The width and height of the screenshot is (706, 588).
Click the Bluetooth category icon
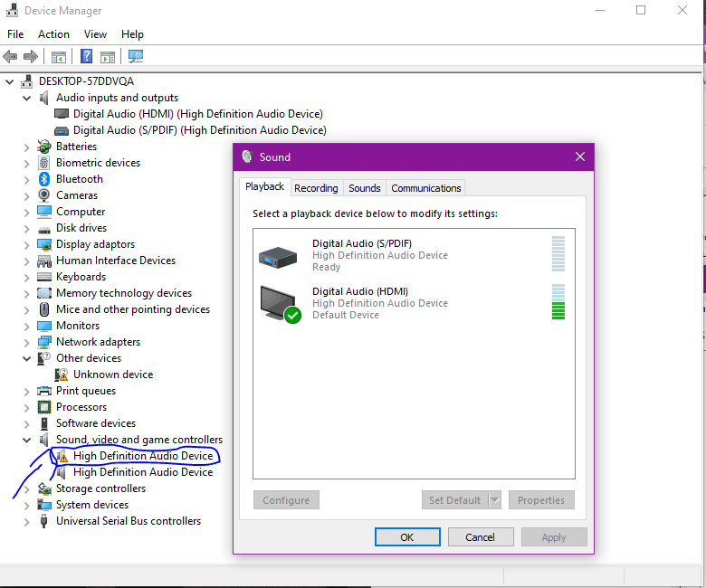point(44,179)
